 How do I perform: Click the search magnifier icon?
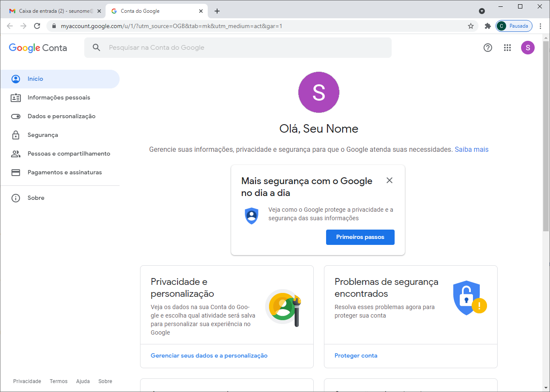[x=97, y=48]
